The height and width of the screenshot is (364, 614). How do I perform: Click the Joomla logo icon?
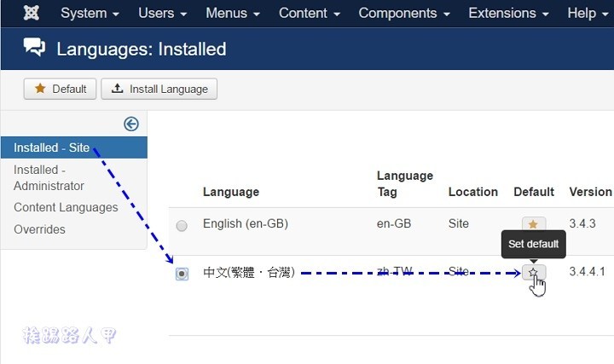(x=32, y=13)
